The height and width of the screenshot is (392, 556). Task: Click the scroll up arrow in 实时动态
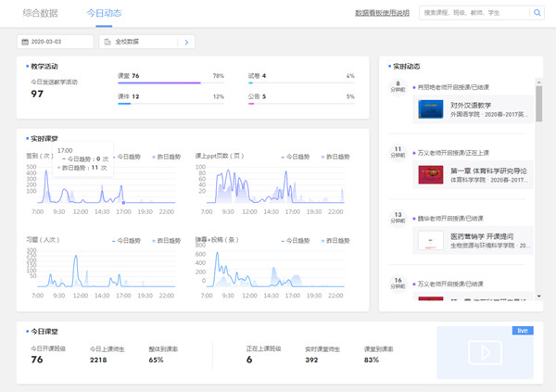click(x=539, y=82)
